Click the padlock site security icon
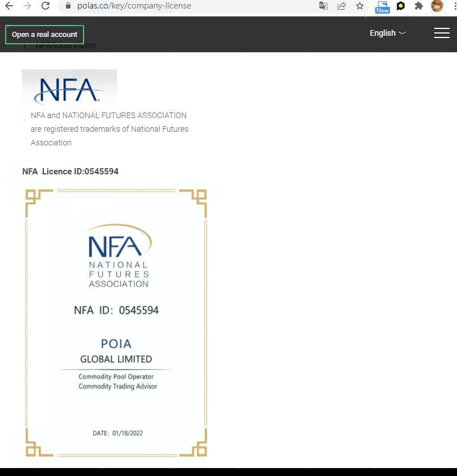Screen dimensions: 457x476 click(68, 6)
